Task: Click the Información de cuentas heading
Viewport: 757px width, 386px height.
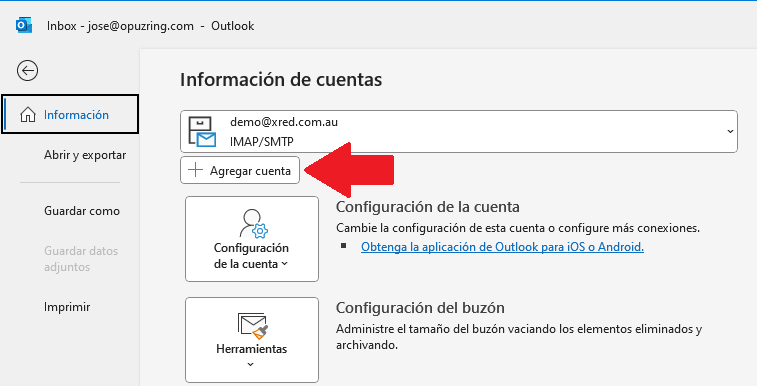Action: (281, 80)
